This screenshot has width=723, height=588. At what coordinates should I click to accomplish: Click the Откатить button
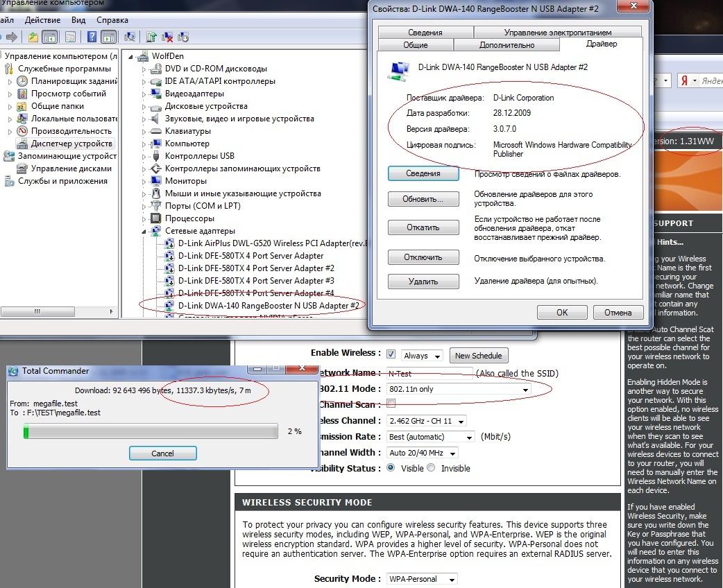(423, 227)
